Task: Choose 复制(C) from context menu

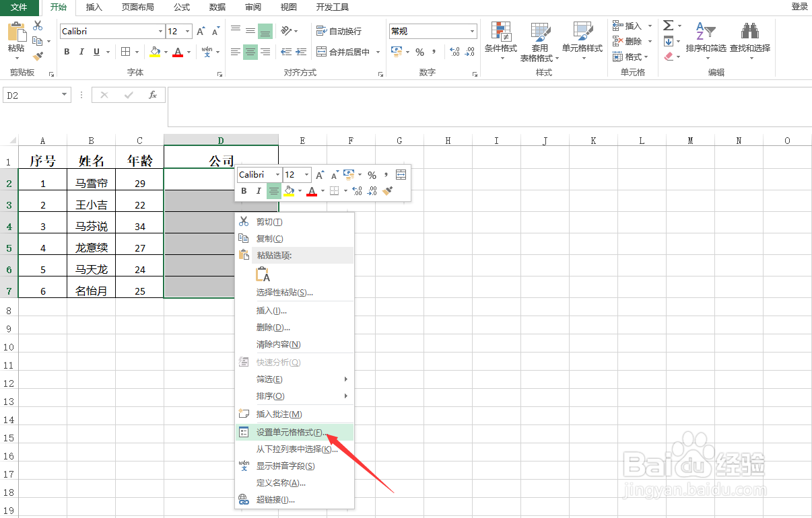Action: (294, 238)
